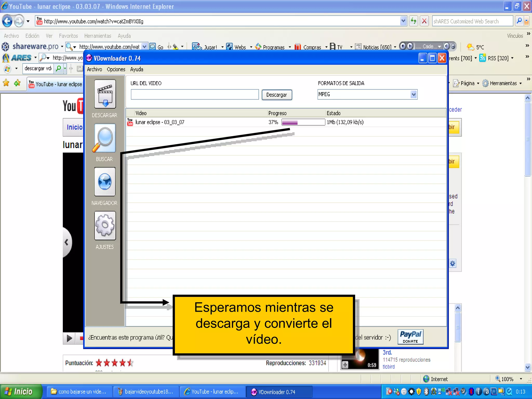This screenshot has width=532, height=399.
Task: Click the Add to Favorites star-plus icon
Action: tap(17, 83)
